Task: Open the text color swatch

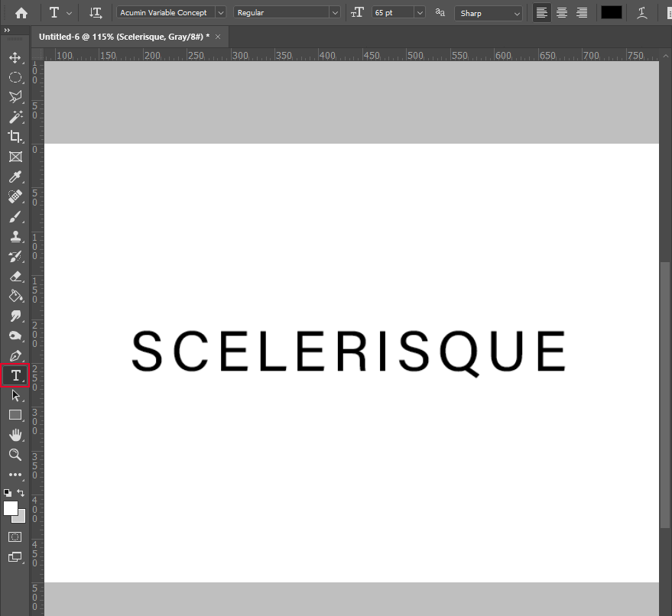Action: 611,13
